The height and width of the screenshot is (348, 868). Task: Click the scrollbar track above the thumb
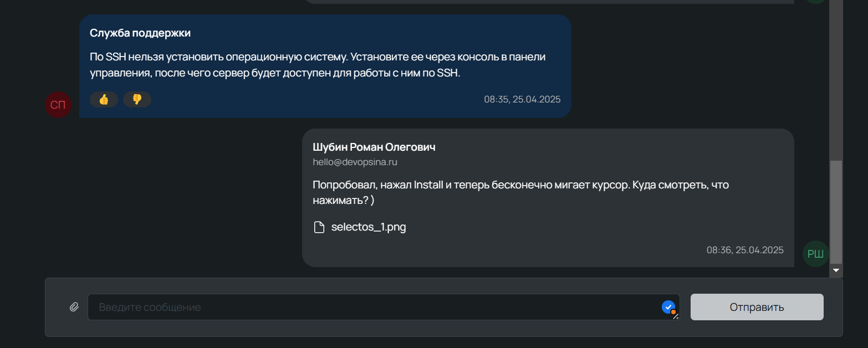836,83
